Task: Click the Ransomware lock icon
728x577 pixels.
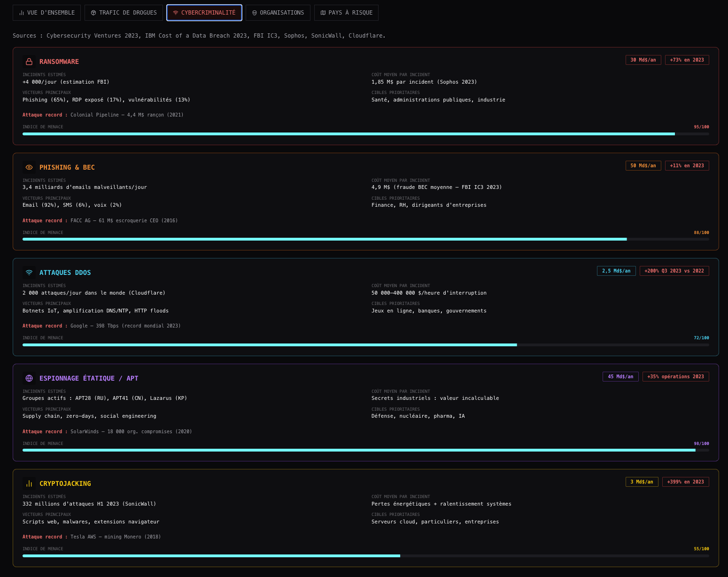Action: click(29, 62)
